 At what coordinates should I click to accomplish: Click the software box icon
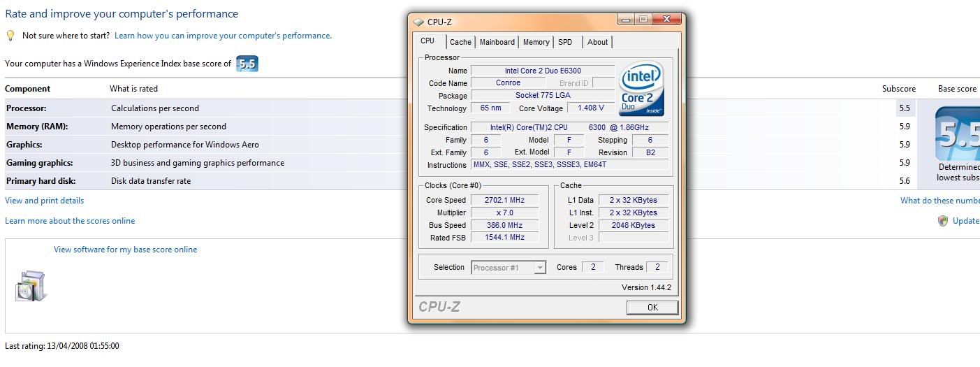click(x=31, y=287)
